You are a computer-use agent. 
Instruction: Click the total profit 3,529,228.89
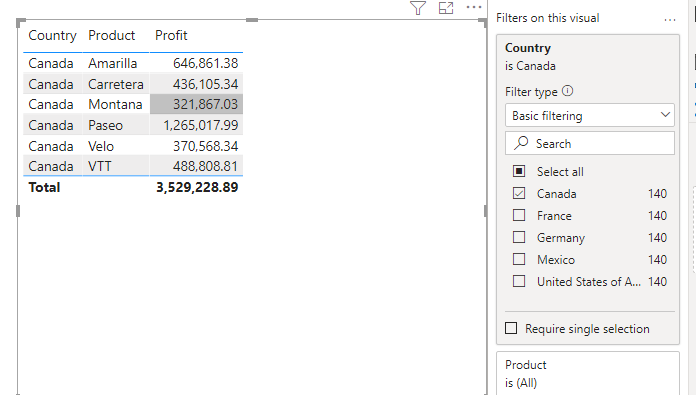tap(197, 187)
